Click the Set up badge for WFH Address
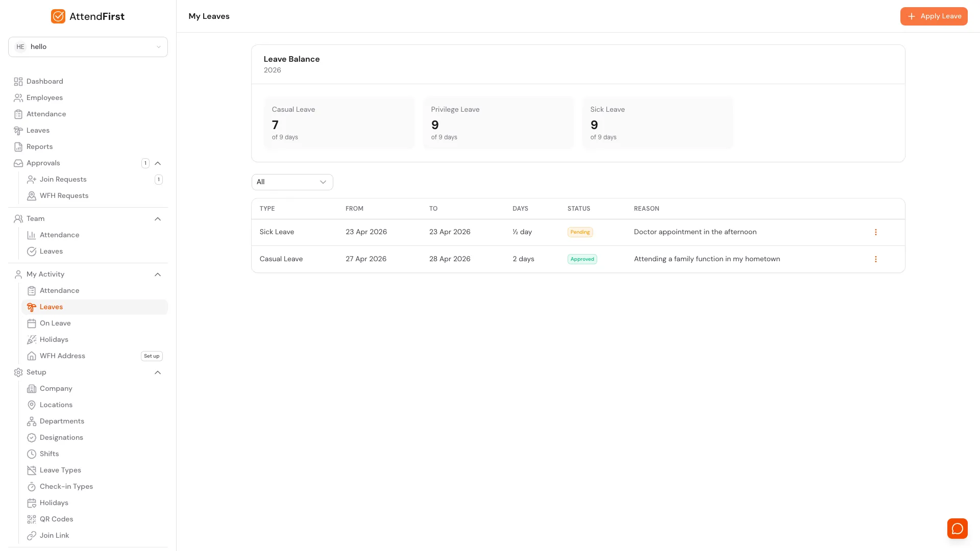Screen dimensions: 980x551 click(152, 356)
